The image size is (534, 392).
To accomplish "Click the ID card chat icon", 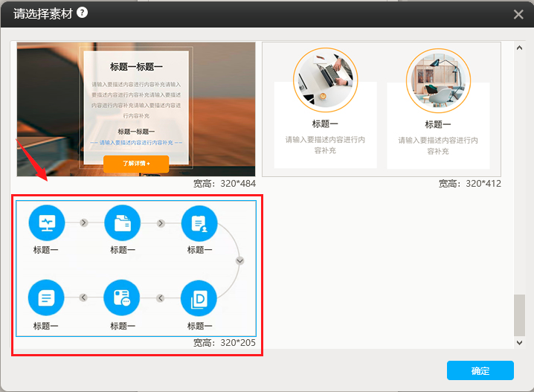I will 122,298.
